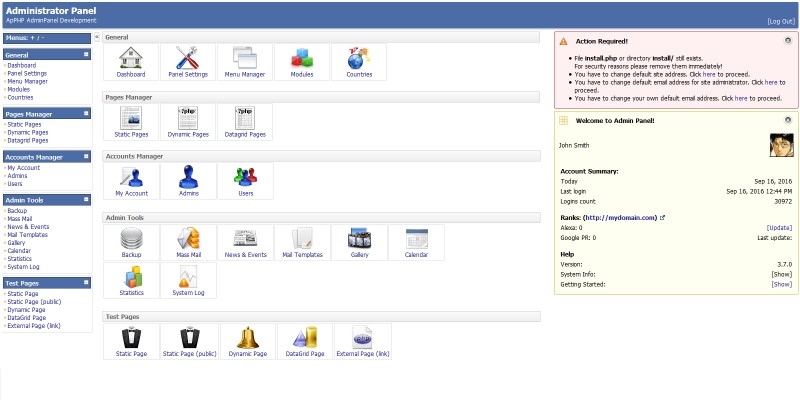
Task: Collapse the General sidebar menu box
Action: [x=87, y=54]
